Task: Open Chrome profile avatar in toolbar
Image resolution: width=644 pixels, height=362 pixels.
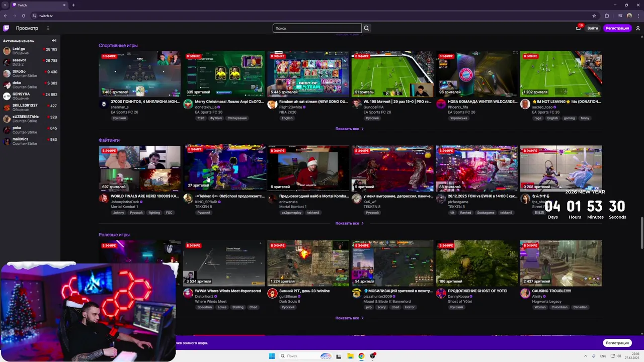Action: pos(629,16)
